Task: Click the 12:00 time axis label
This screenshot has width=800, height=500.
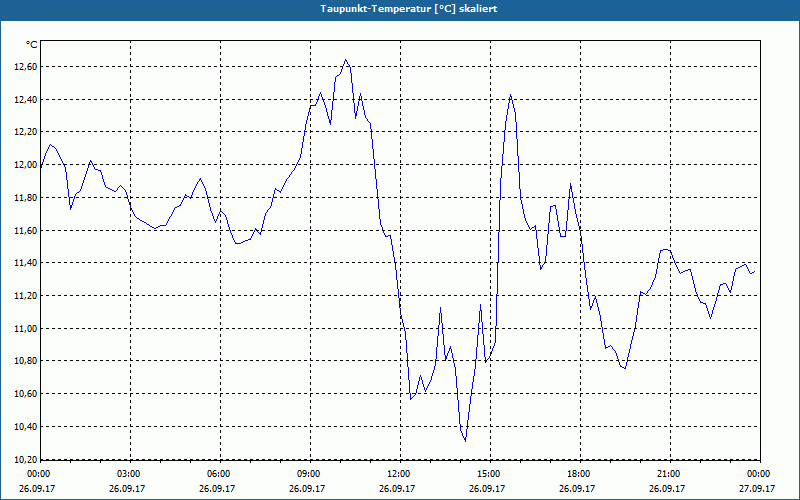Action: click(x=399, y=474)
